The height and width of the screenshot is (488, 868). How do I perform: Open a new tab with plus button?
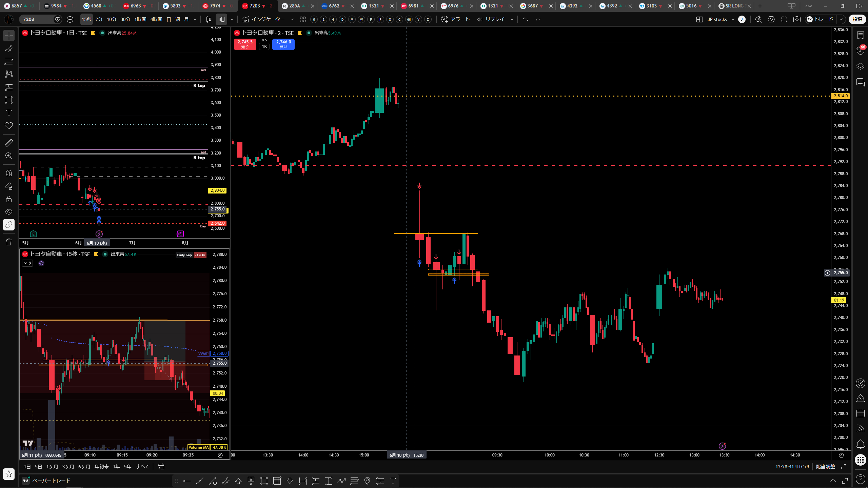(760, 6)
